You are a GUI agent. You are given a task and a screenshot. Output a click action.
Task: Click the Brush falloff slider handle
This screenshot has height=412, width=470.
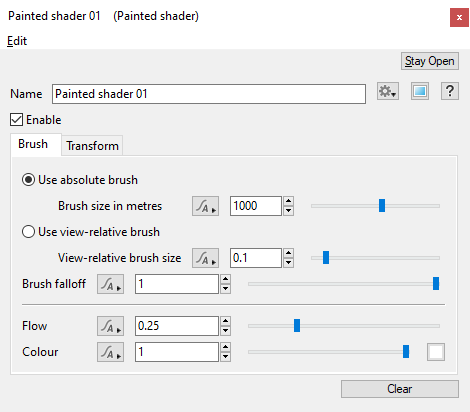(x=436, y=284)
